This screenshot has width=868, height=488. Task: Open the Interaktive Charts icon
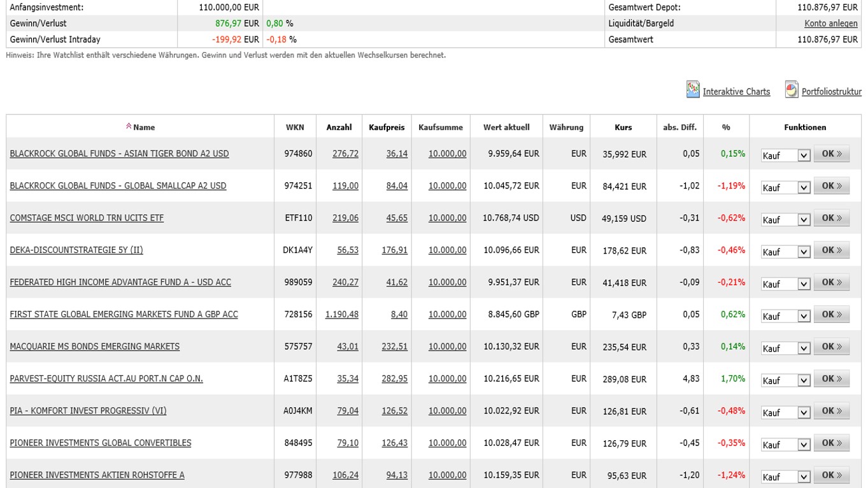(x=693, y=90)
